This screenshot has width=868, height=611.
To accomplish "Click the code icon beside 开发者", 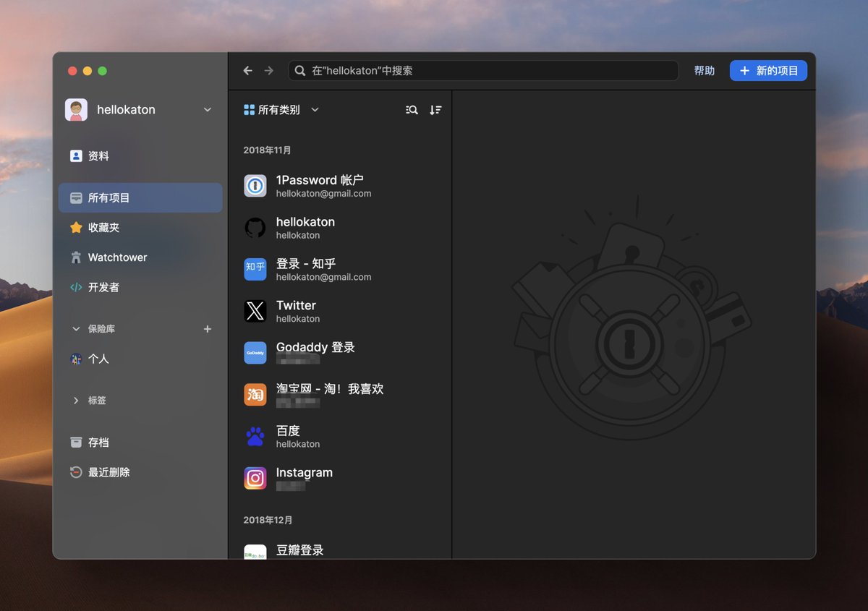I will [x=76, y=287].
